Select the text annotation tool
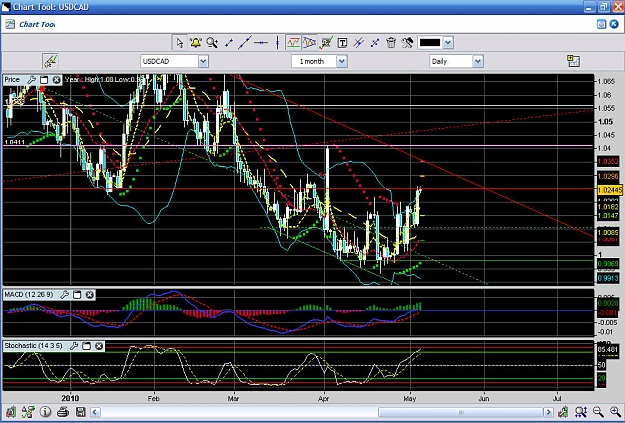 tap(342, 43)
